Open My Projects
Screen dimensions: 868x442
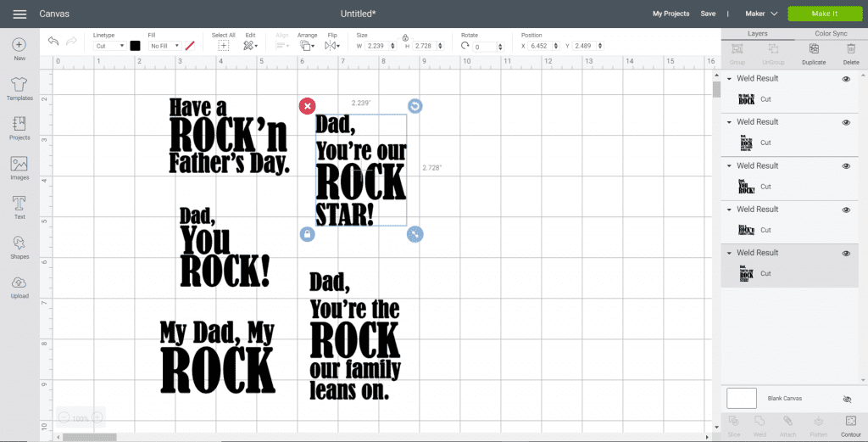(671, 14)
